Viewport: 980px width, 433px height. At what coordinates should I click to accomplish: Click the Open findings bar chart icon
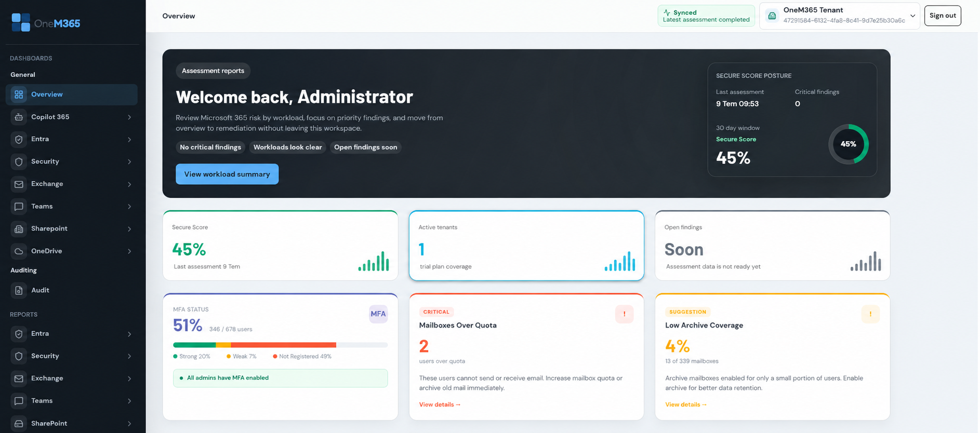click(866, 261)
